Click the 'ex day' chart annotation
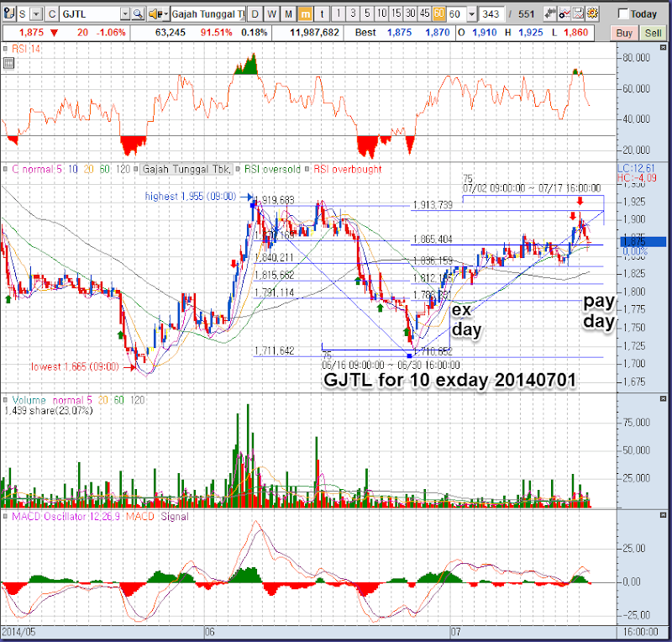 (466, 319)
